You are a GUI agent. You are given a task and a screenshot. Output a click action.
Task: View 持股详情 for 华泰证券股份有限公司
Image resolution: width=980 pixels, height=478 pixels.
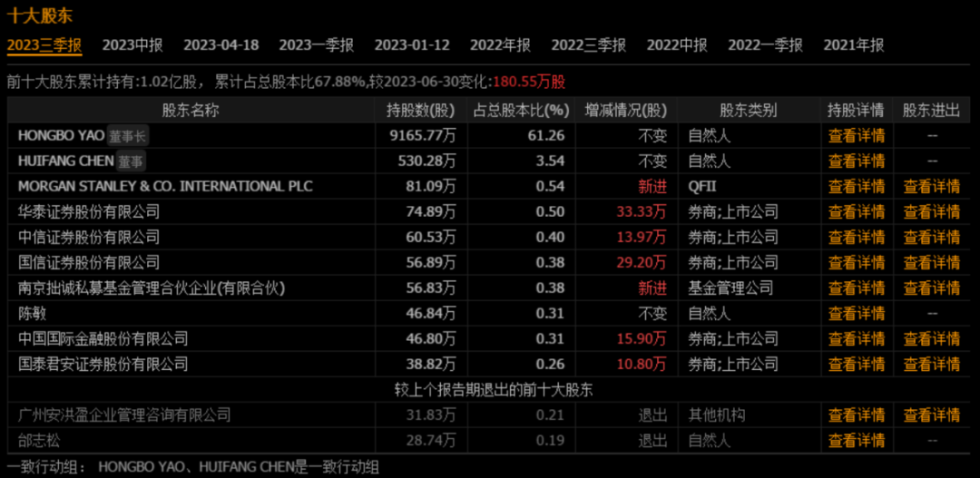(x=857, y=212)
